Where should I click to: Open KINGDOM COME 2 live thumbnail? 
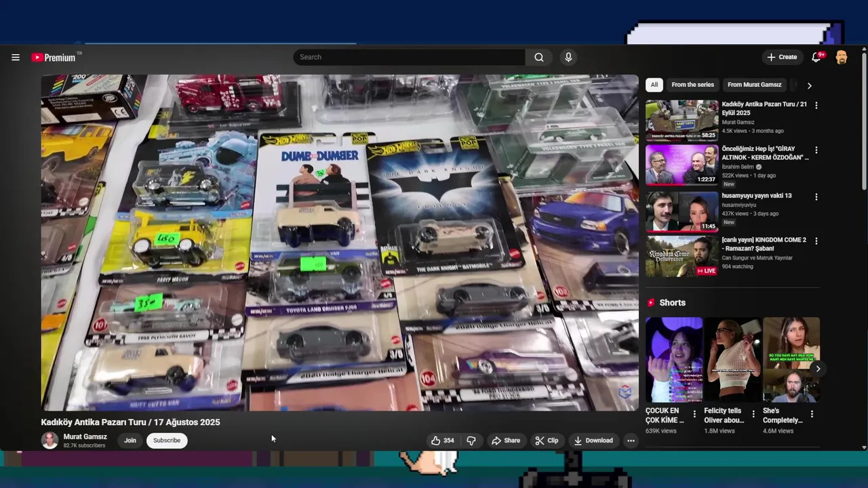pyautogui.click(x=682, y=256)
